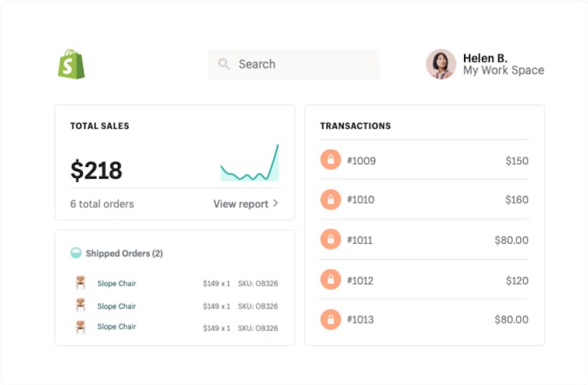Click lock icon for transaction #1009
This screenshot has height=385, width=588.
coord(331,159)
